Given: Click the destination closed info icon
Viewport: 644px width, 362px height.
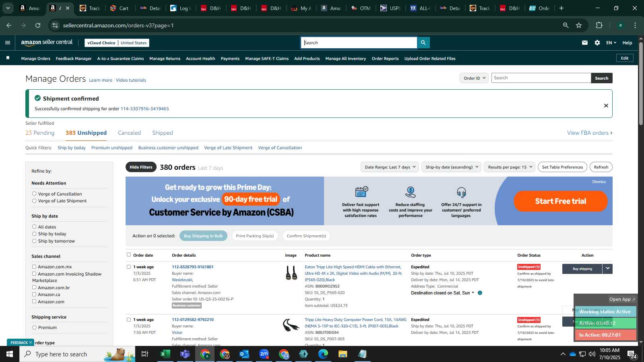Looking at the screenshot, I should [x=480, y=293].
